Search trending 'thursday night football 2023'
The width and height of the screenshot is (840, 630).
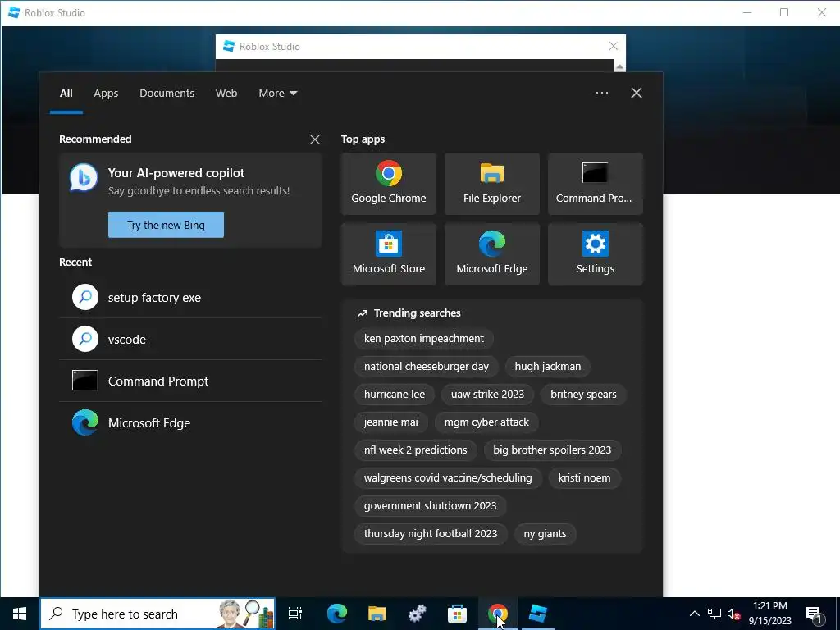click(x=431, y=533)
